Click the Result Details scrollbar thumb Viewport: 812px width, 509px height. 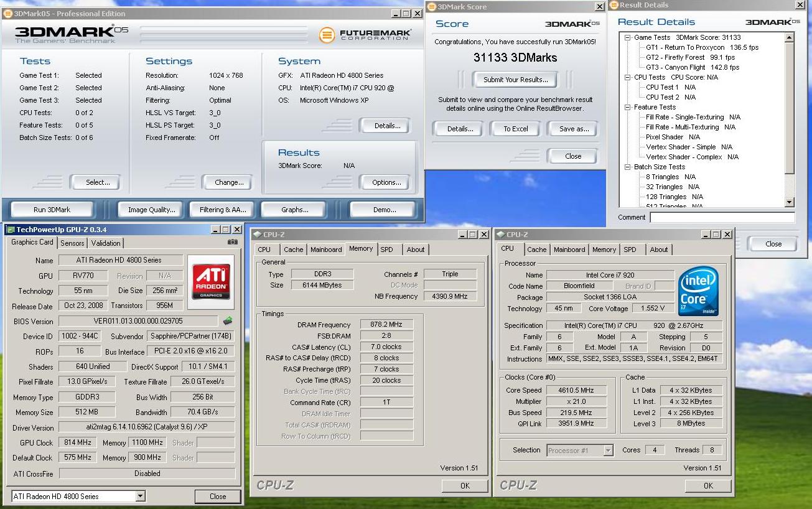click(x=790, y=109)
